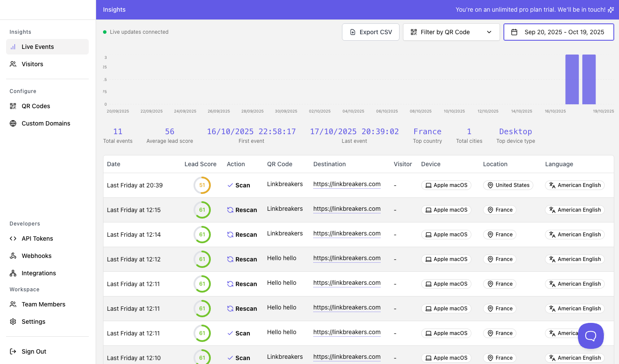
Task: Select Integrations in the sidebar
Action: (39, 273)
